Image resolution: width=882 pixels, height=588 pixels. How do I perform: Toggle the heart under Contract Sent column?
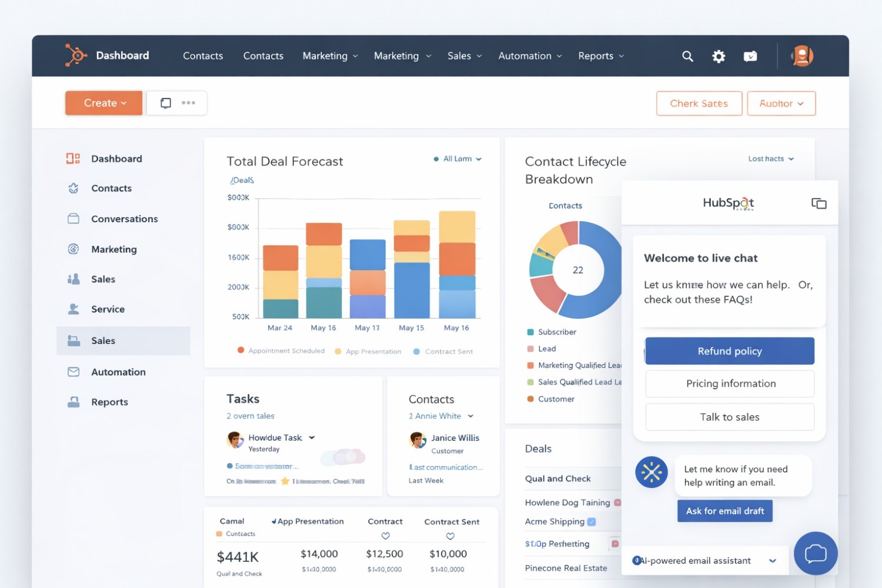[450, 536]
